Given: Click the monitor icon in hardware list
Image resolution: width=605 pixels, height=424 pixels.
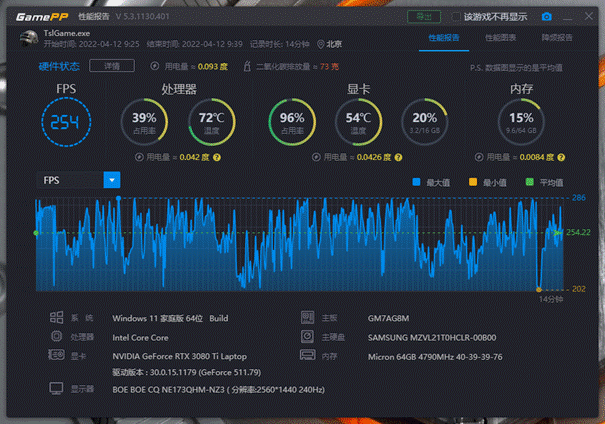Looking at the screenshot, I should point(56,387).
